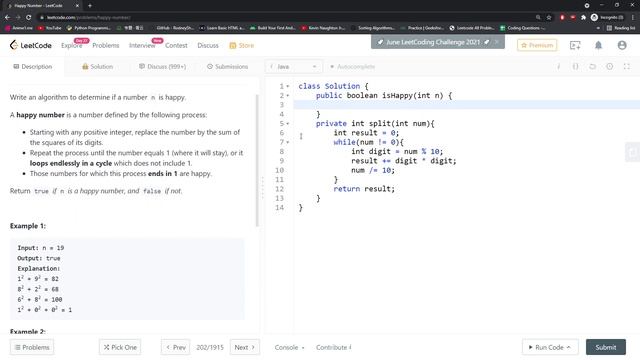Open the Problems page in navbar
The width and height of the screenshot is (640, 360).
[106, 45]
